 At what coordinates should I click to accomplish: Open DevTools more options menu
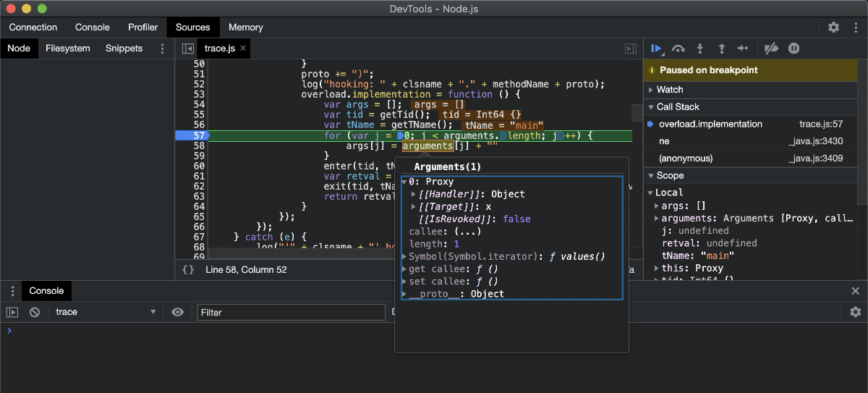tap(854, 28)
